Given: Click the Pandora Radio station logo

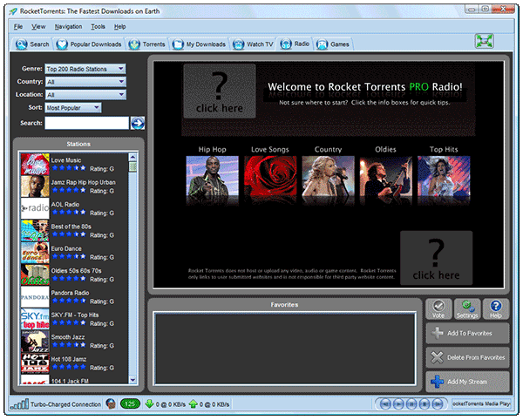Looking at the screenshot, I should pos(34,297).
